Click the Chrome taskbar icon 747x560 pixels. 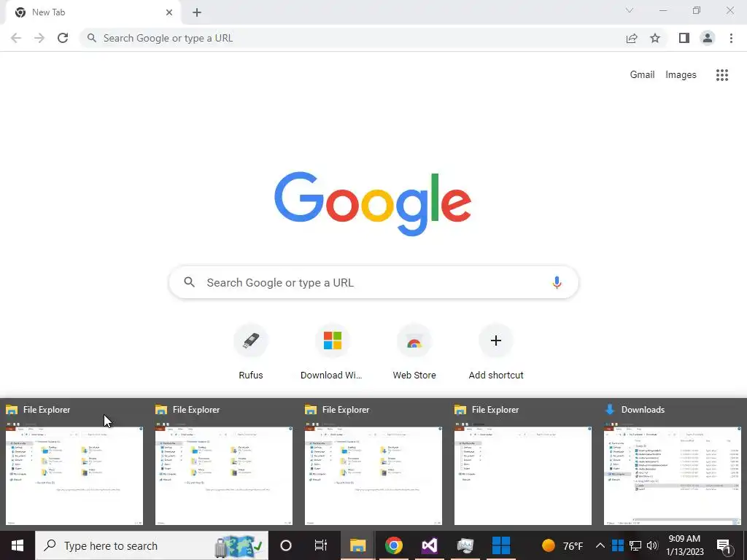(393, 545)
